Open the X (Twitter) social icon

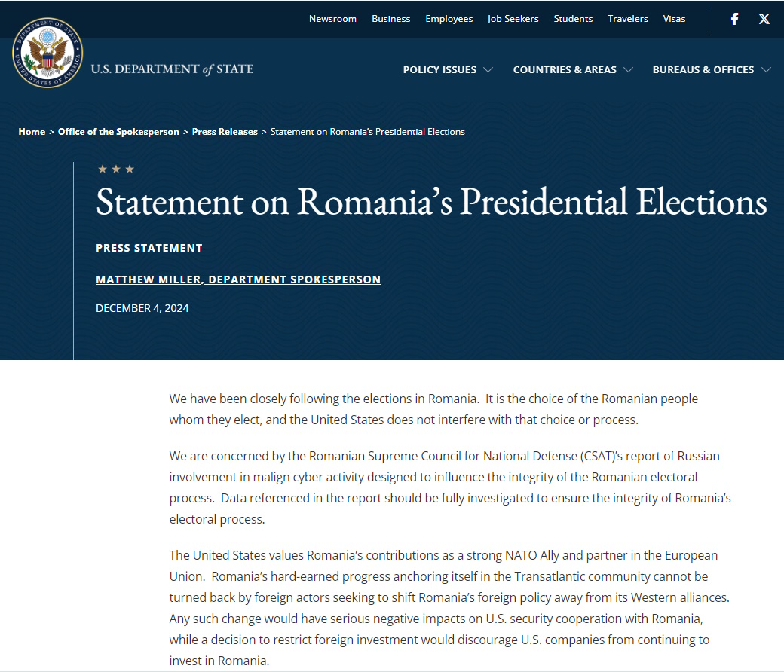pos(764,19)
